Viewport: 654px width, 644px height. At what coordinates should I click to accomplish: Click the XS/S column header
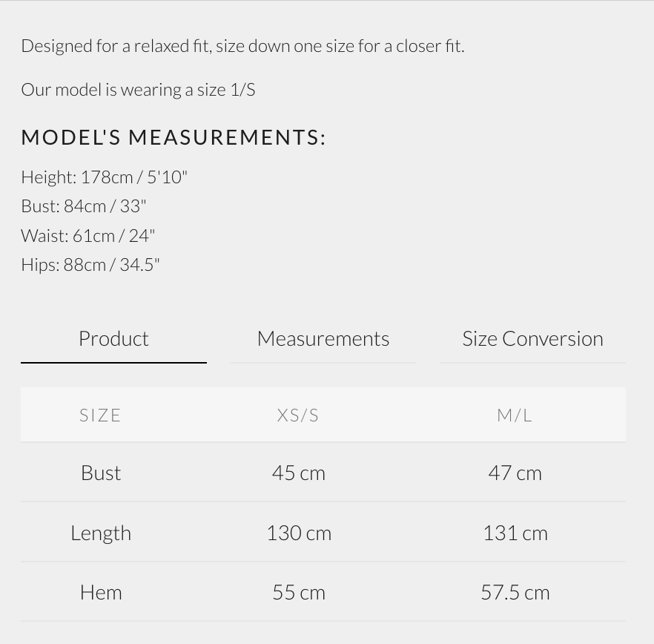(x=298, y=415)
